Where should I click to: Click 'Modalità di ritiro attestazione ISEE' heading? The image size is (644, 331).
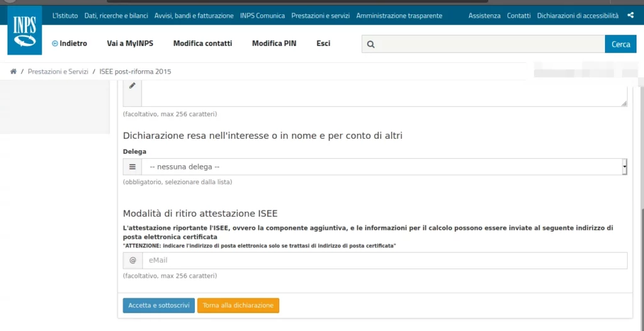click(x=201, y=214)
